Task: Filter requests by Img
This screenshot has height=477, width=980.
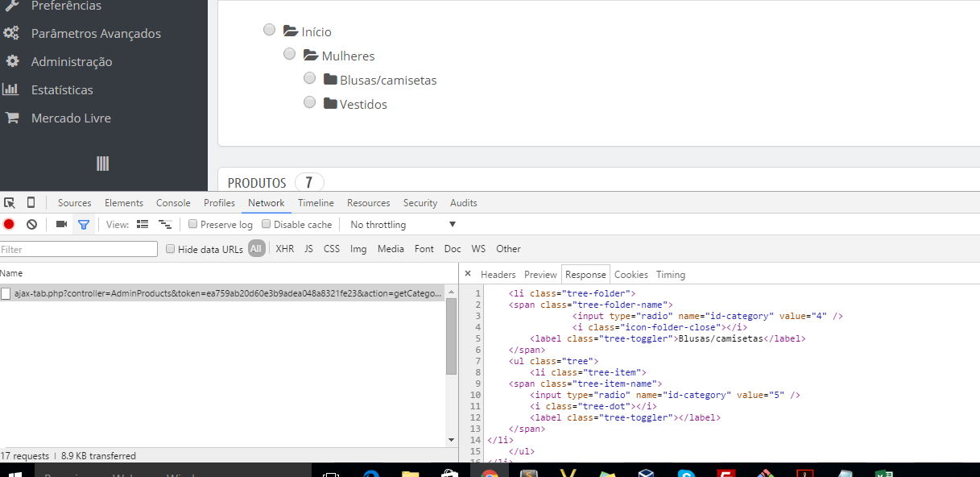Action: click(x=358, y=249)
